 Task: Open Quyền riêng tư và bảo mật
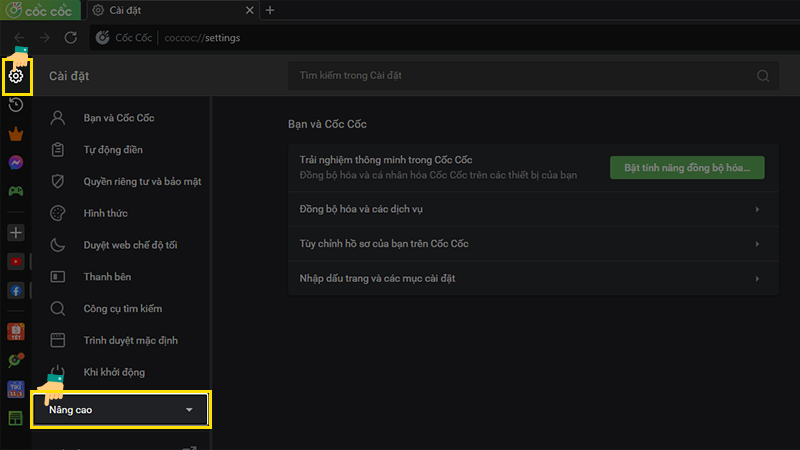click(121, 182)
